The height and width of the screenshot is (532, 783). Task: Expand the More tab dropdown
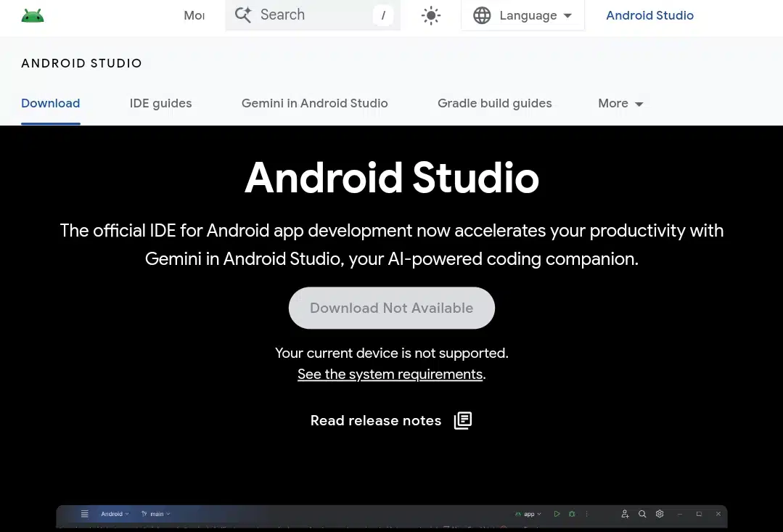point(620,103)
